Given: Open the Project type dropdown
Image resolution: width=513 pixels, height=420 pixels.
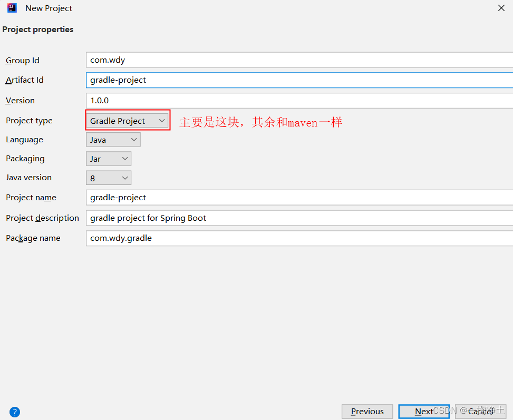Looking at the screenshot, I should [x=127, y=121].
